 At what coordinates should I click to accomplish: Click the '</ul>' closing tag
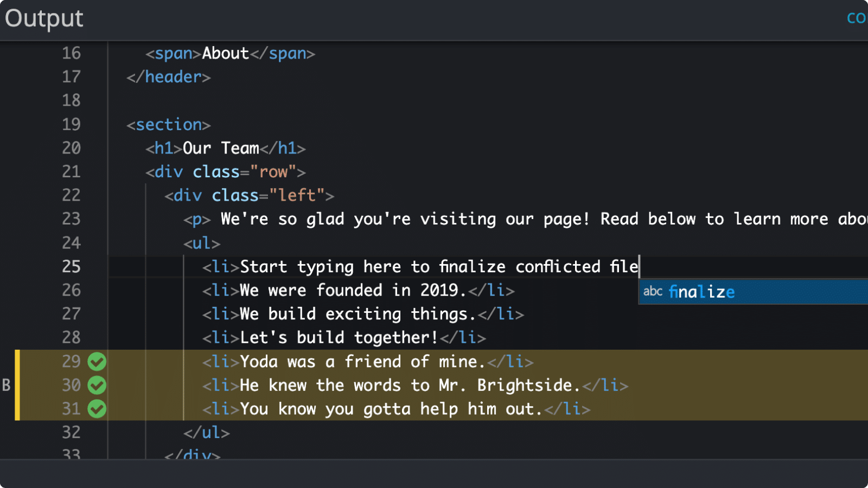[207, 433]
